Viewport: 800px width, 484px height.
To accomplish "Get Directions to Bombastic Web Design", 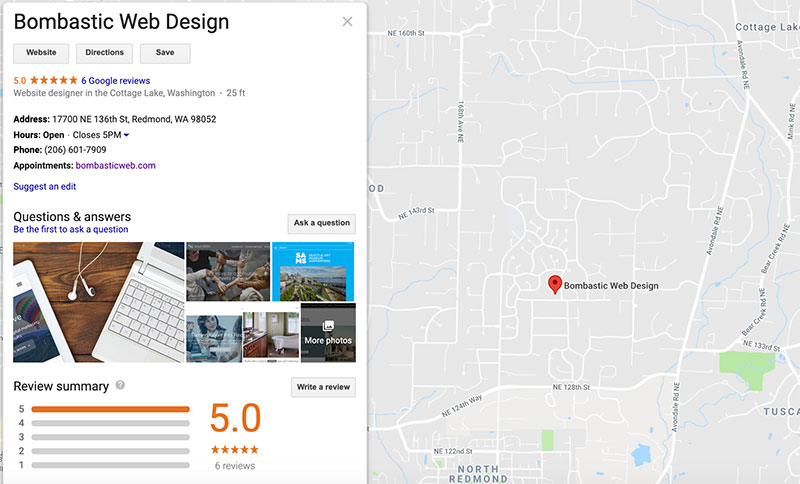I will pyautogui.click(x=104, y=53).
